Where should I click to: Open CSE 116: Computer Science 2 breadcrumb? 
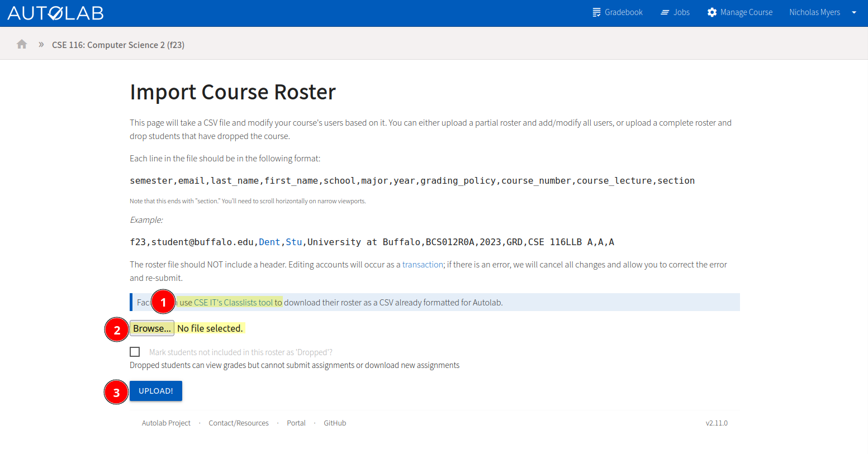(x=118, y=45)
